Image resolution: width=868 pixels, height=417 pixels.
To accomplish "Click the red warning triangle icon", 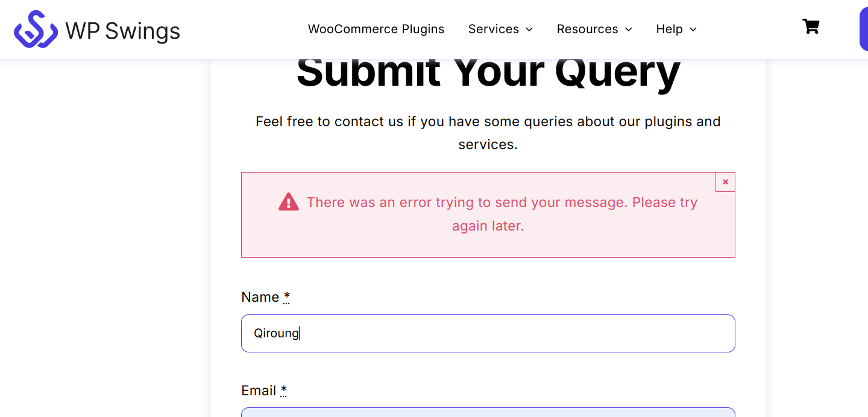I will click(x=289, y=202).
